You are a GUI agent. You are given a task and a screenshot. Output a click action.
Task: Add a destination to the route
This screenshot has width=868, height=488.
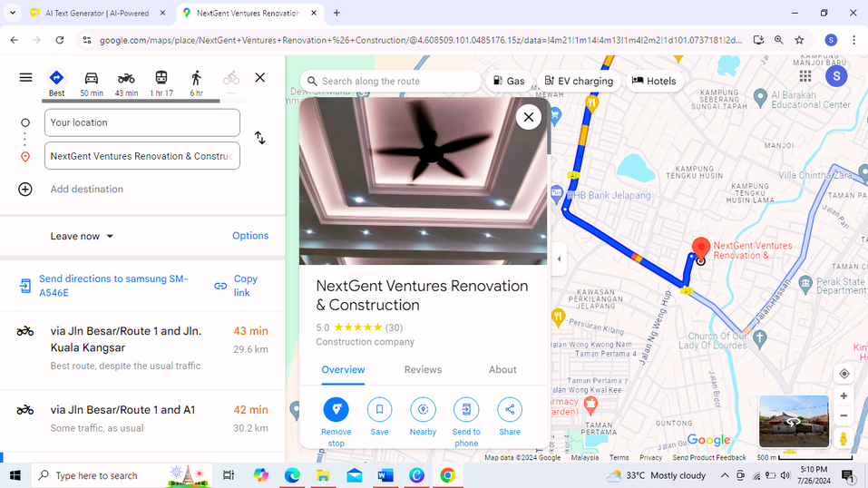86,189
